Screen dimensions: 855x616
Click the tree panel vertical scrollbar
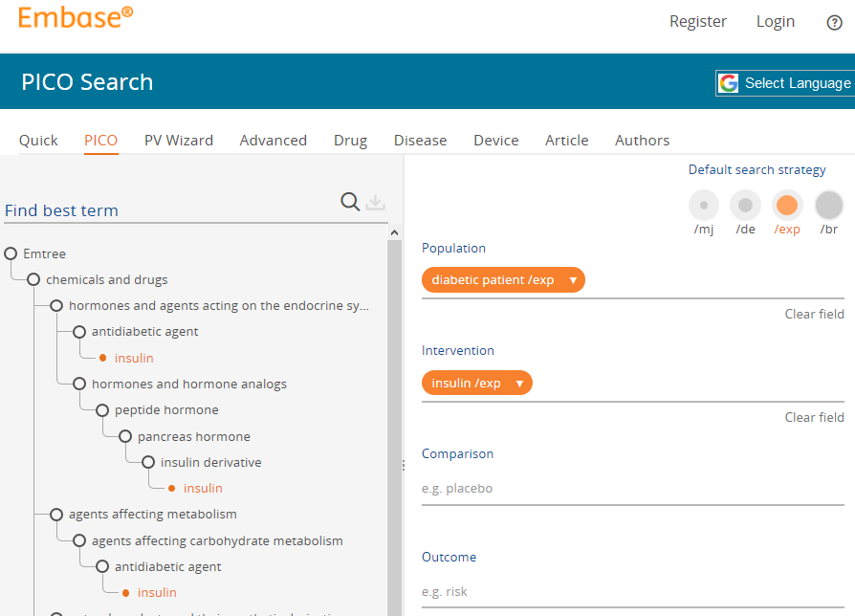pos(394,428)
